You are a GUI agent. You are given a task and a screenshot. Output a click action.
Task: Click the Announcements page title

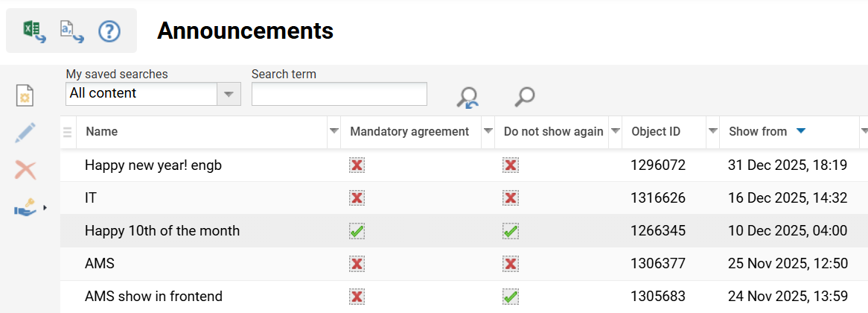(245, 31)
